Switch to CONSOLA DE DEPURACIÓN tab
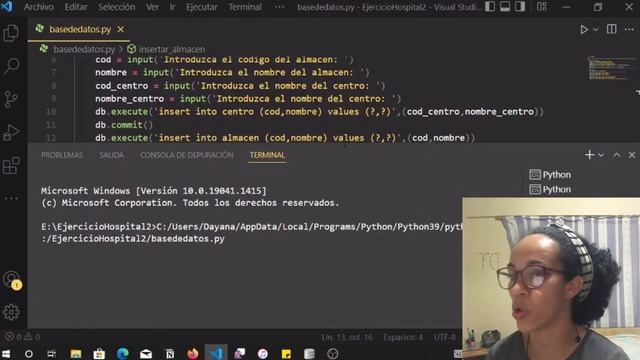This screenshot has height=360, width=640. [187, 155]
